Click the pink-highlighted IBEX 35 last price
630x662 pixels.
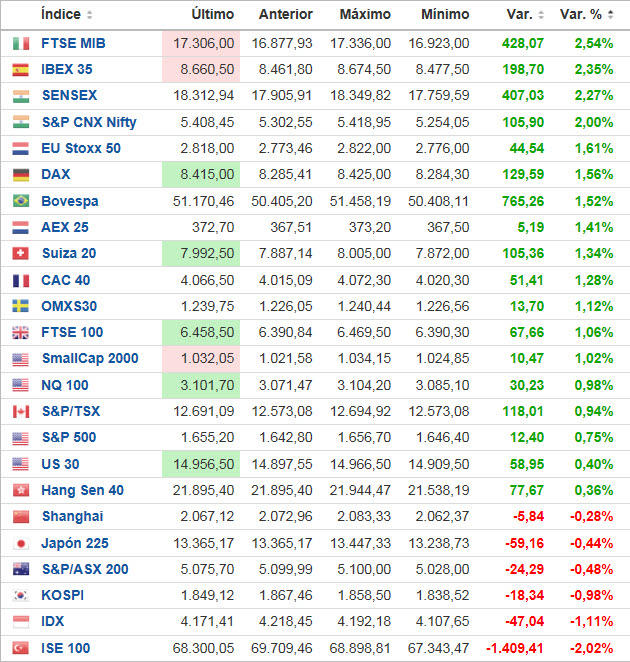coord(204,70)
